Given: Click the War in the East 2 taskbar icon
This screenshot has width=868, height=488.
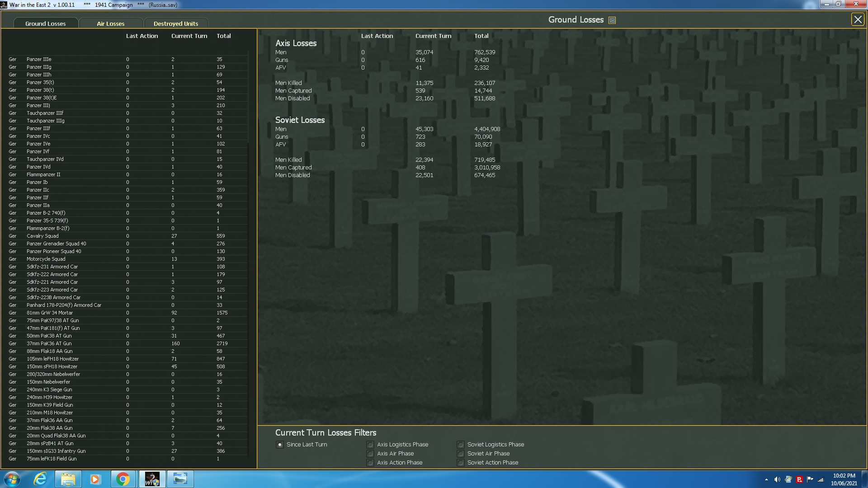Looking at the screenshot, I should (x=152, y=479).
